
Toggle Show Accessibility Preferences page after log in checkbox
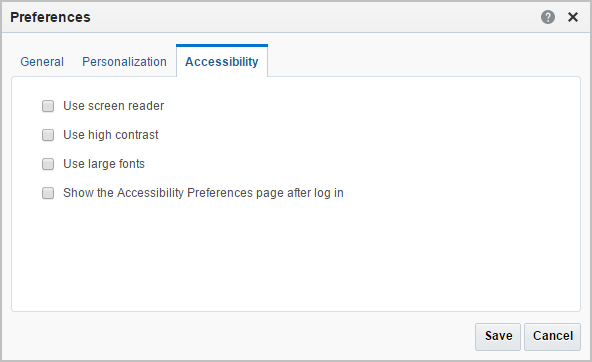pos(48,193)
